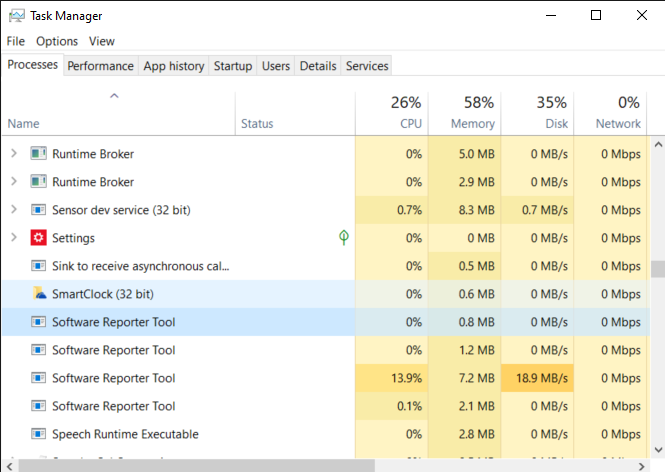The image size is (665, 472).
Task: Click the 13.9% CPU value cell
Action: [x=391, y=378]
